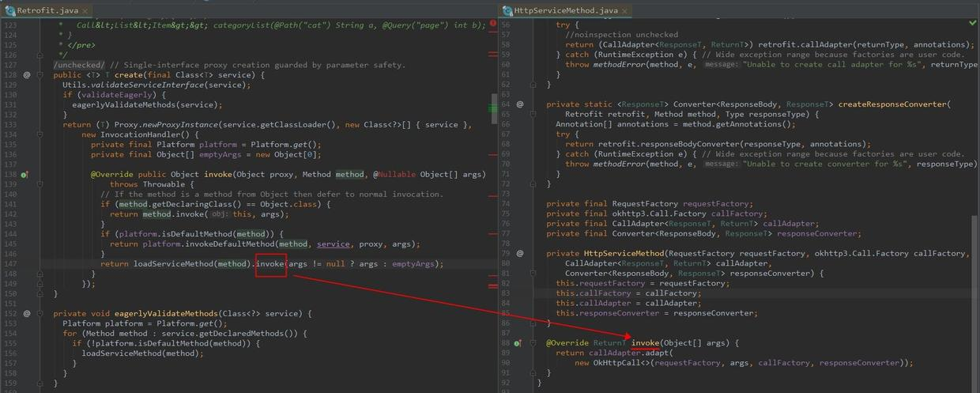Click the Java class icon on Retrofit.java tab
This screenshot has height=393, width=980.
(x=11, y=11)
